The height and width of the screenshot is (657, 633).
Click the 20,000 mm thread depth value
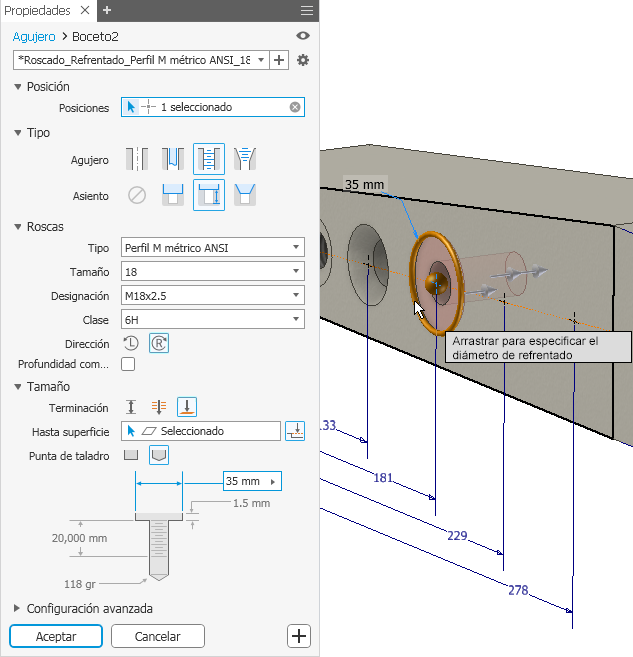point(80,538)
